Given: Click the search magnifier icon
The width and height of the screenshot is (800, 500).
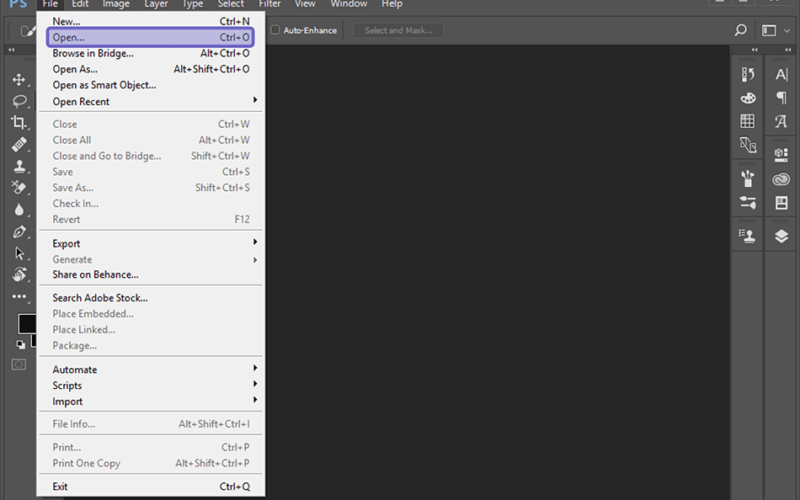Looking at the screenshot, I should pos(741,30).
